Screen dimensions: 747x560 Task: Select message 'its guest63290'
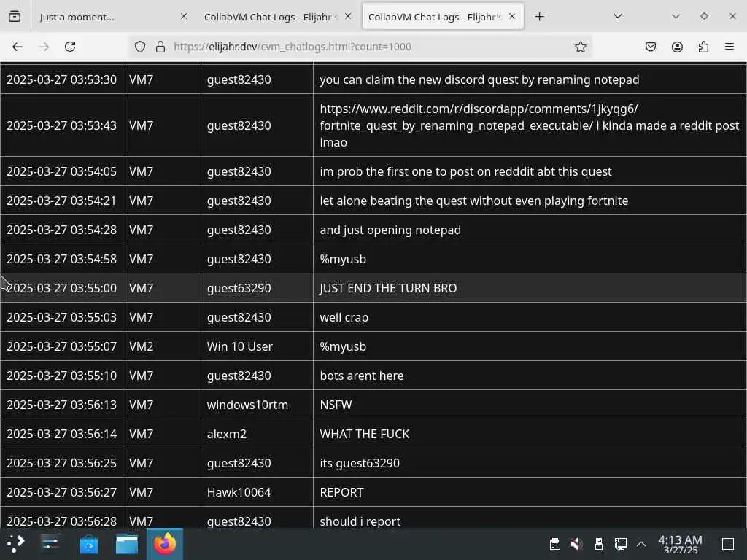tap(360, 463)
